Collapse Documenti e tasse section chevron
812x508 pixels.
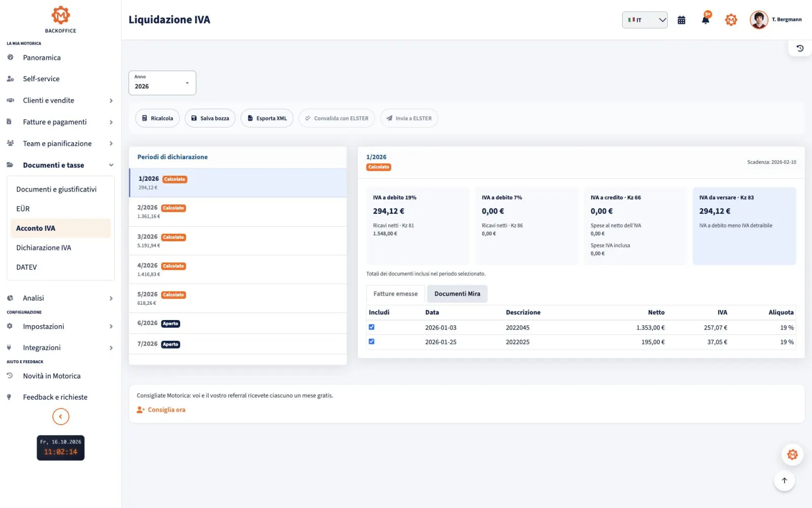pyautogui.click(x=111, y=165)
